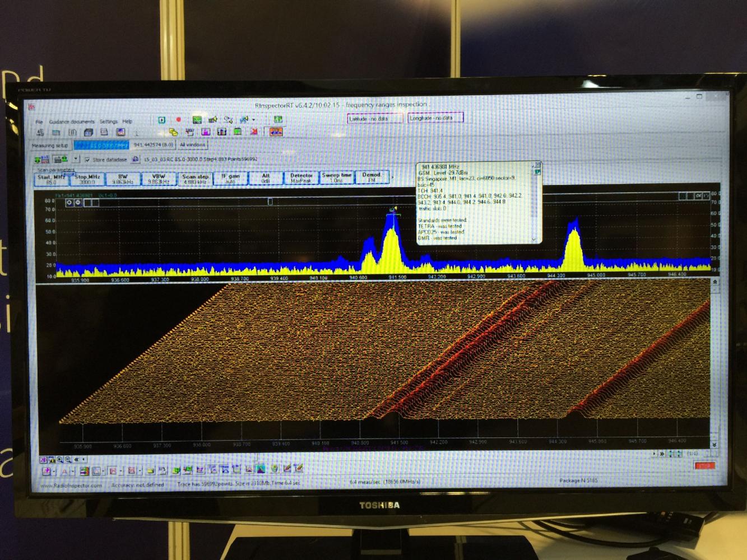Viewport: 747px width, 560px height.
Task: Open the Settings menu
Action: pyautogui.click(x=108, y=122)
